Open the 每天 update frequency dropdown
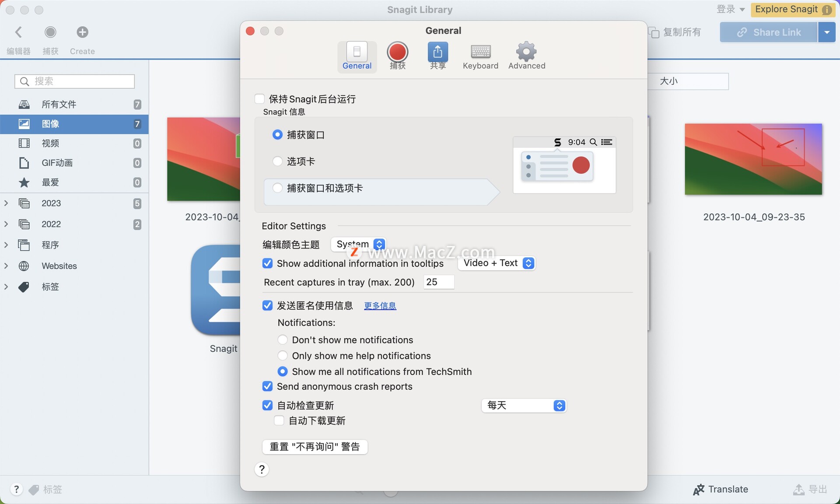This screenshot has height=504, width=840. (524, 406)
